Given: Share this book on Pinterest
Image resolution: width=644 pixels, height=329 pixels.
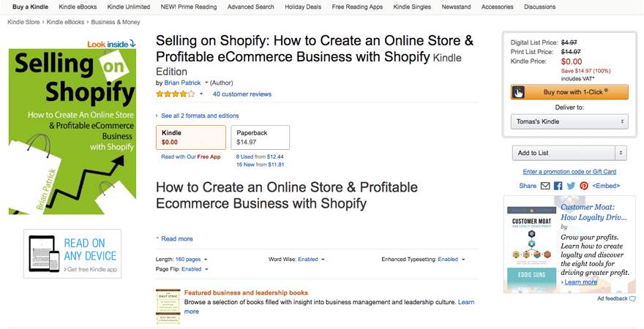Looking at the screenshot, I should (x=583, y=186).
